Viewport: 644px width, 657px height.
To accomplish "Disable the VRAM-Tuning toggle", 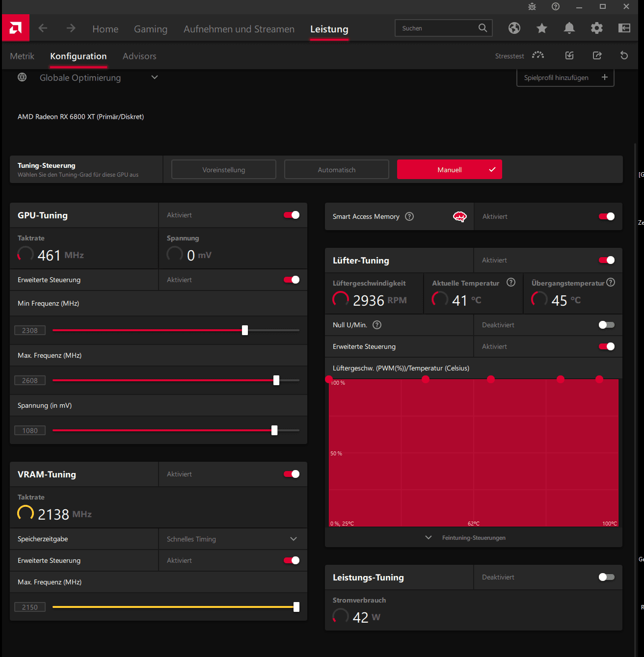I will (x=292, y=474).
